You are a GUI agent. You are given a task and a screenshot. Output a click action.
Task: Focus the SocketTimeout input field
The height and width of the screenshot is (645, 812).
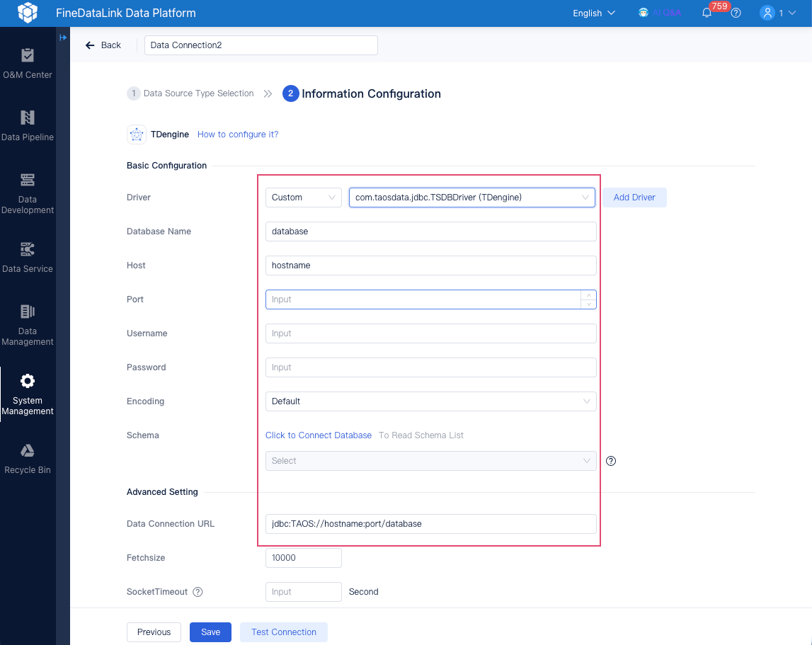[304, 592]
